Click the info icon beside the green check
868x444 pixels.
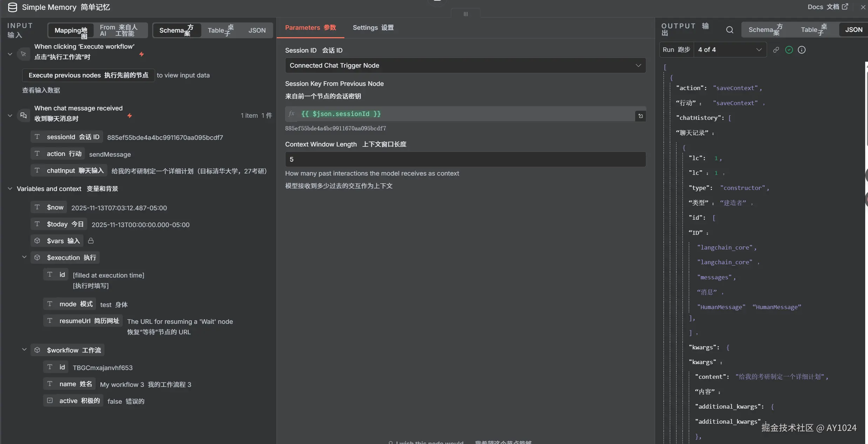[802, 50]
